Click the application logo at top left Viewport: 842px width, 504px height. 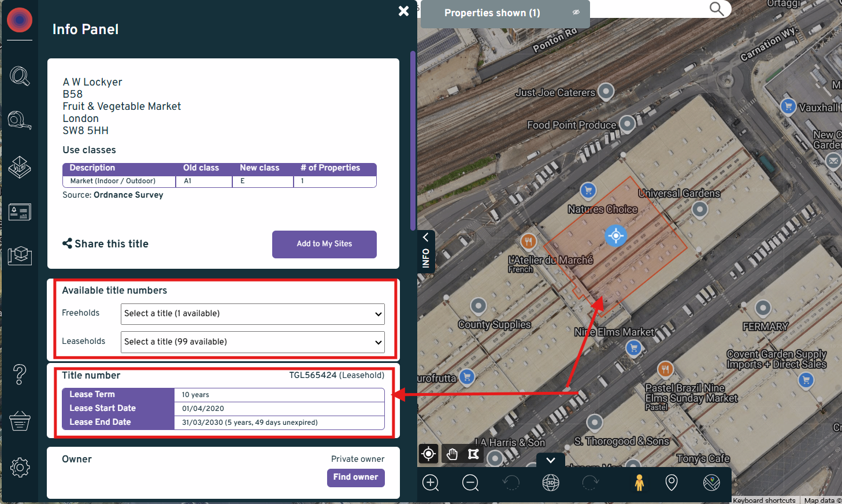[x=20, y=20]
